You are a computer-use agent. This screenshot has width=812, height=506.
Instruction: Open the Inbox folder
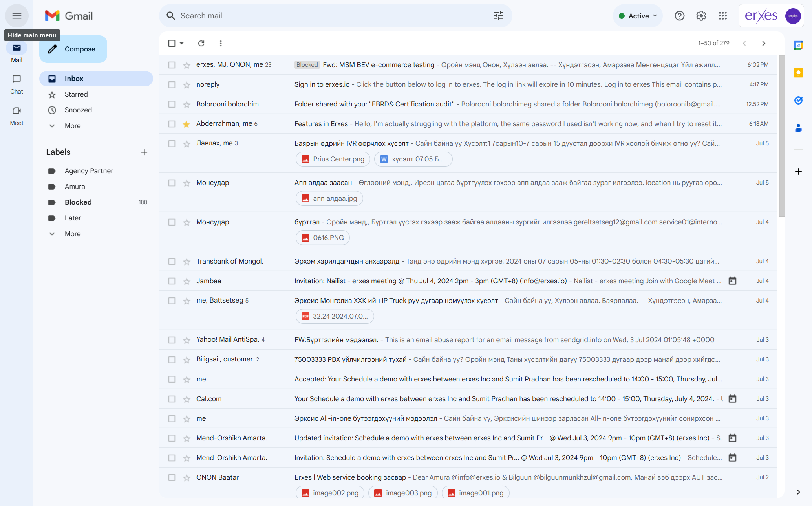96,79
